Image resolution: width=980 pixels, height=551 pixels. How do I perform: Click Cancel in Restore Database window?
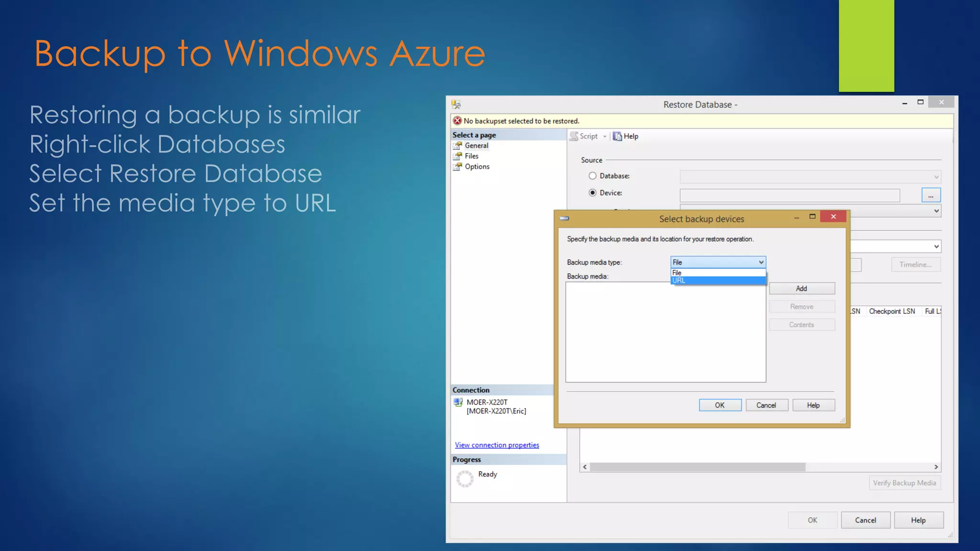[866, 520]
